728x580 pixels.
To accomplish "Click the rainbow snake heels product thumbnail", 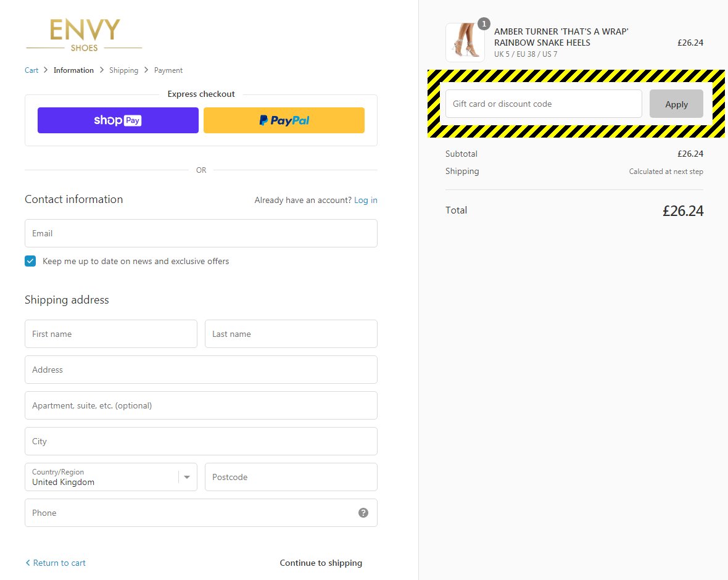I will (x=465, y=42).
